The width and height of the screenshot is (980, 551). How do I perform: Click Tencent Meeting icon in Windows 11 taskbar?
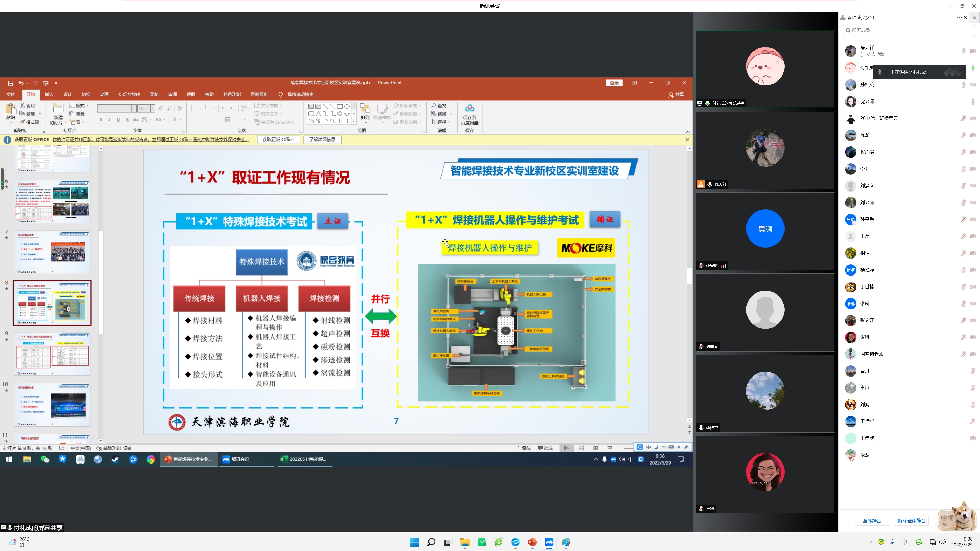549,542
